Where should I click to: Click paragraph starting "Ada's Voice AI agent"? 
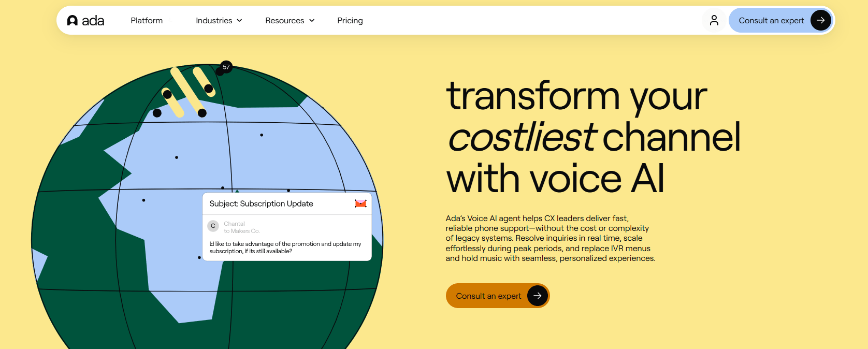pos(551,238)
